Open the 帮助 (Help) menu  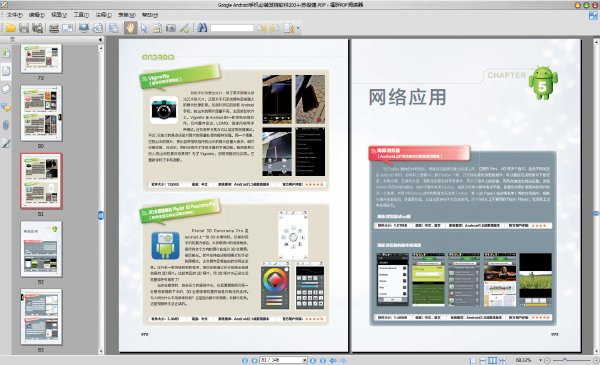click(x=150, y=15)
